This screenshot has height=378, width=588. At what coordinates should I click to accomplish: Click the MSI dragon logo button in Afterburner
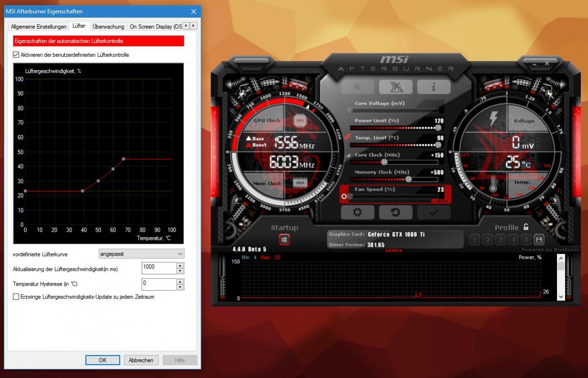(395, 86)
